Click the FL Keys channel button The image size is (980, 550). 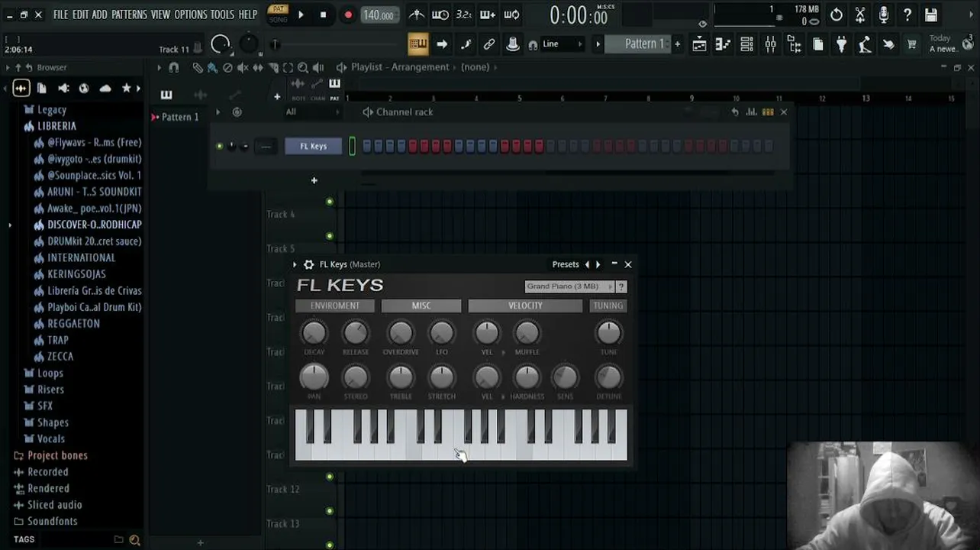click(314, 146)
